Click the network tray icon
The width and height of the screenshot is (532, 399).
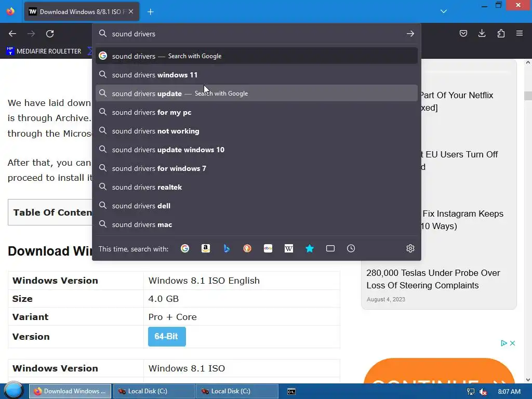click(x=471, y=392)
